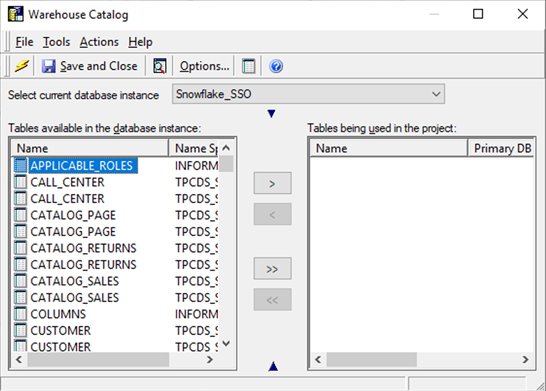The height and width of the screenshot is (391, 546).
Task: Minimize the Warehouse Catalog window
Action: [x=434, y=14]
